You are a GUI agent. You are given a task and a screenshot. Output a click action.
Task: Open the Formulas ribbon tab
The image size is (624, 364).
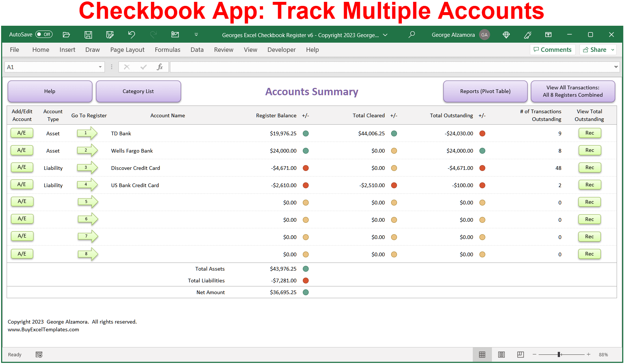(167, 50)
